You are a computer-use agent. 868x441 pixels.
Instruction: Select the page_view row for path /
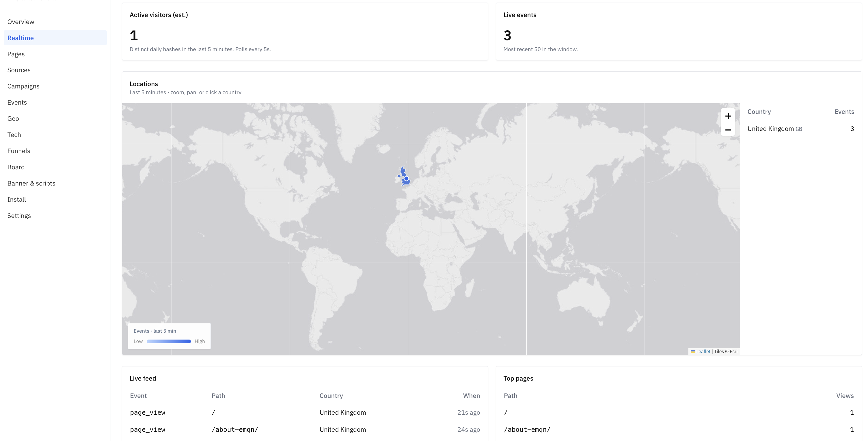pyautogui.click(x=305, y=412)
